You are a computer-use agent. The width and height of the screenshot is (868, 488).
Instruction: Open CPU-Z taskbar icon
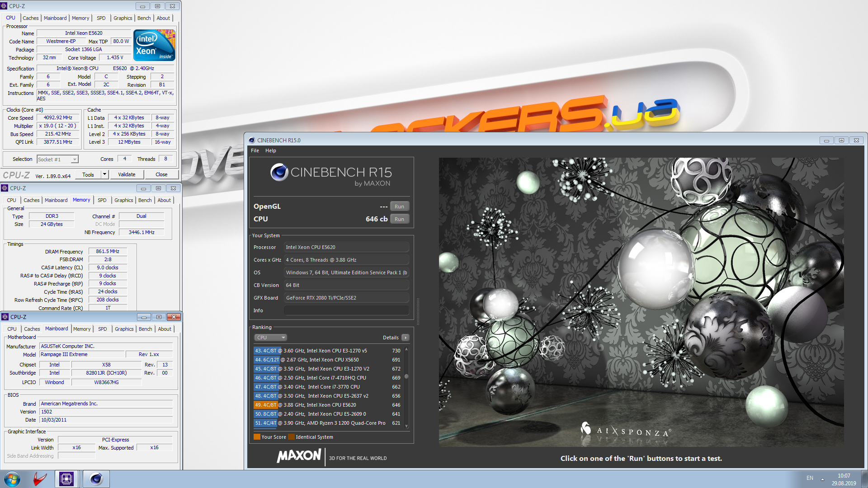[66, 479]
